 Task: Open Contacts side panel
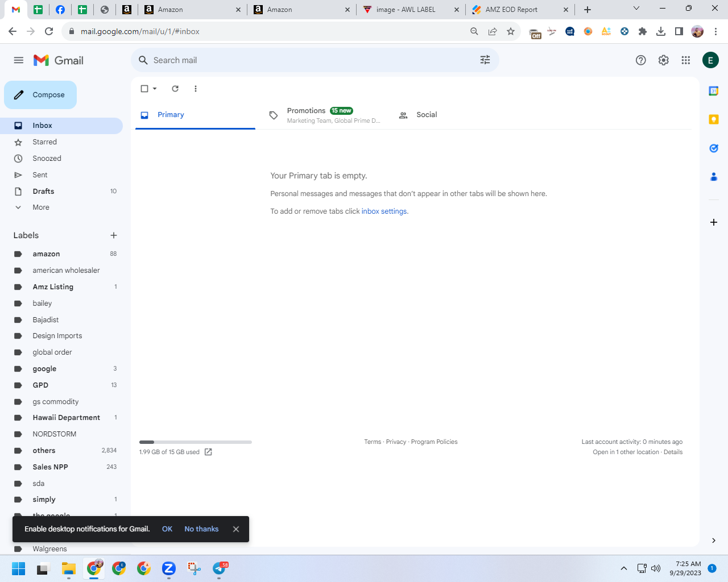click(x=714, y=177)
